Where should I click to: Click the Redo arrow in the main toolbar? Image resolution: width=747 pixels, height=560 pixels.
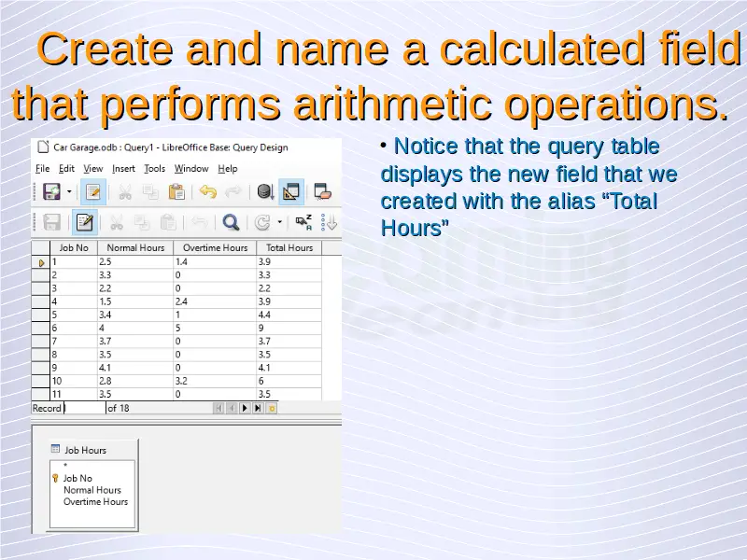233,192
